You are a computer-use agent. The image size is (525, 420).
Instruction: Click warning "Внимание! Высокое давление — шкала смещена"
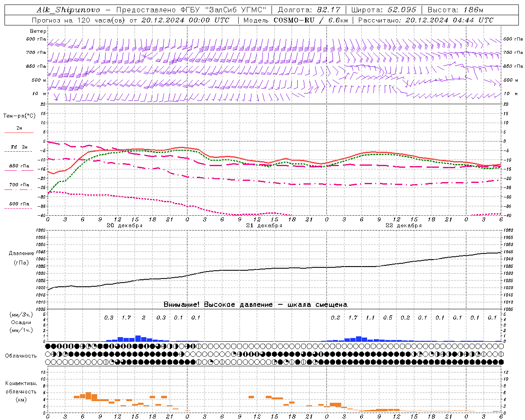[x=256, y=305]
